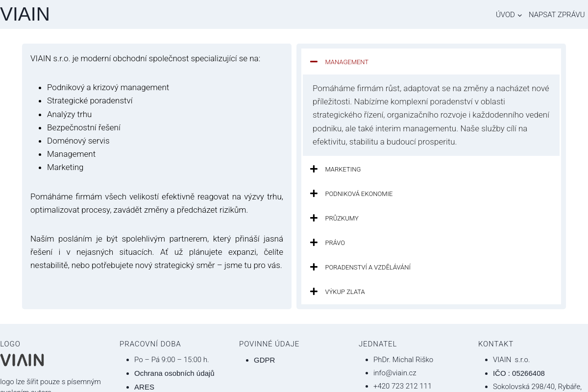Image resolution: width=588 pixels, height=392 pixels.
Task: Click the IČO : 05266408 link
Action: click(518, 373)
